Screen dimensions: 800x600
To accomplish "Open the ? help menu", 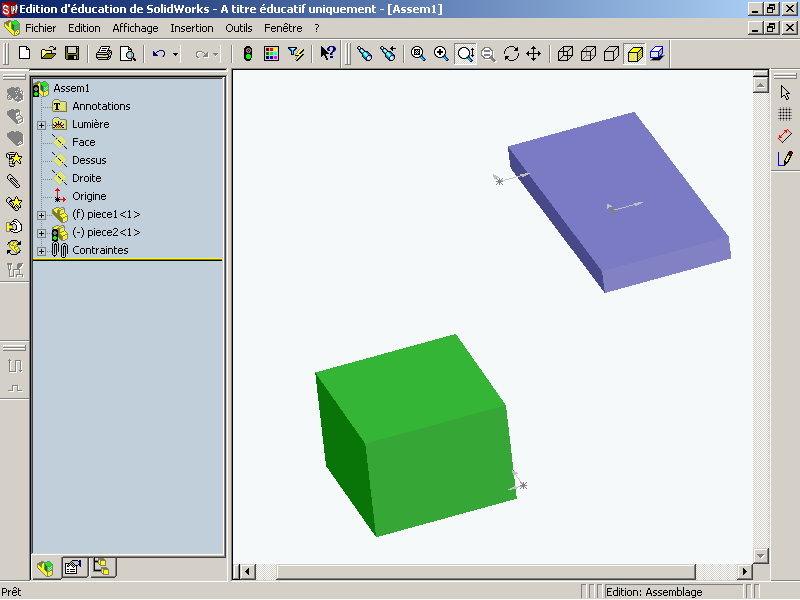I will pyautogui.click(x=317, y=28).
